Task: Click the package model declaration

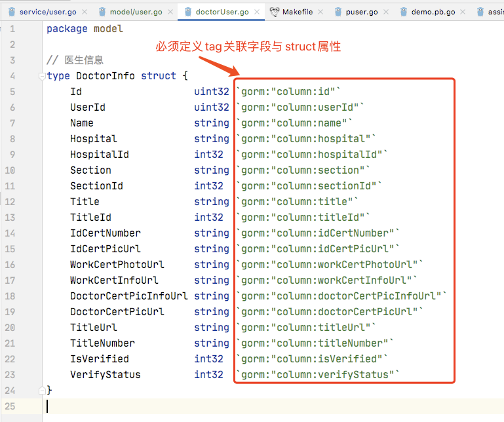Action: (x=85, y=29)
